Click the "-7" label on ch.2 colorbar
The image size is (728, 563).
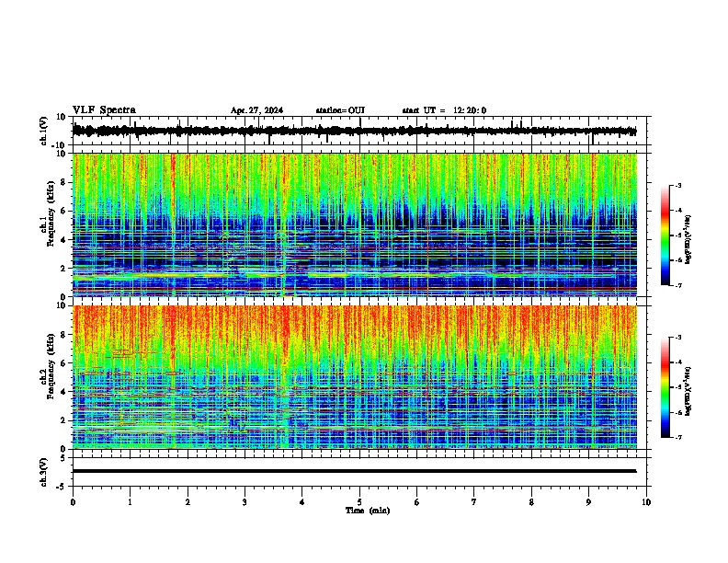pos(677,437)
